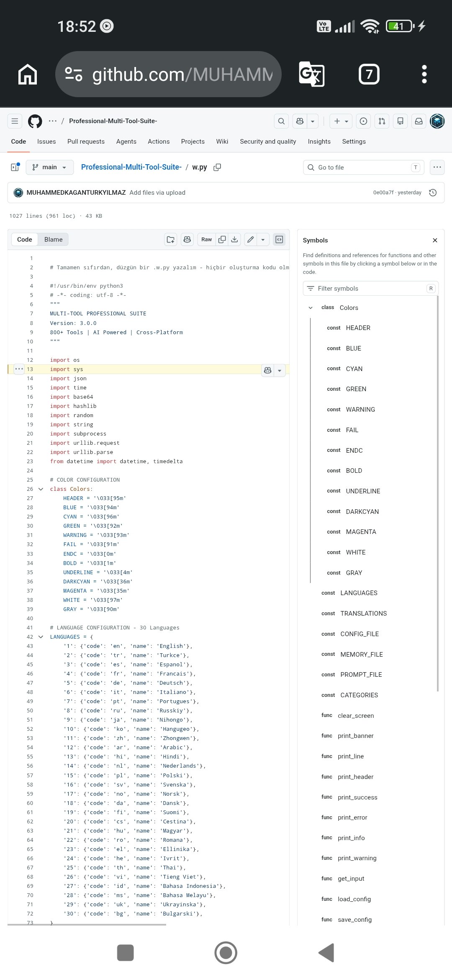Copy file path w.py to clipboard

coord(217,167)
